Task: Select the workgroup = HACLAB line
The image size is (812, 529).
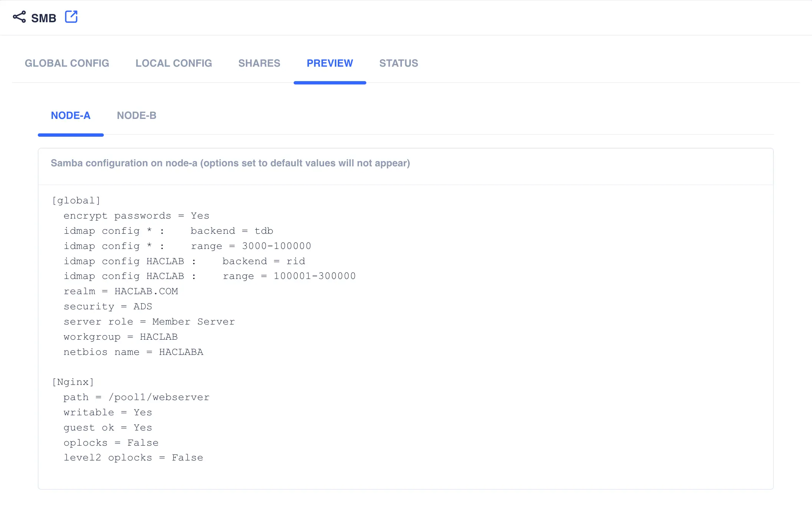Action: pyautogui.click(x=121, y=336)
